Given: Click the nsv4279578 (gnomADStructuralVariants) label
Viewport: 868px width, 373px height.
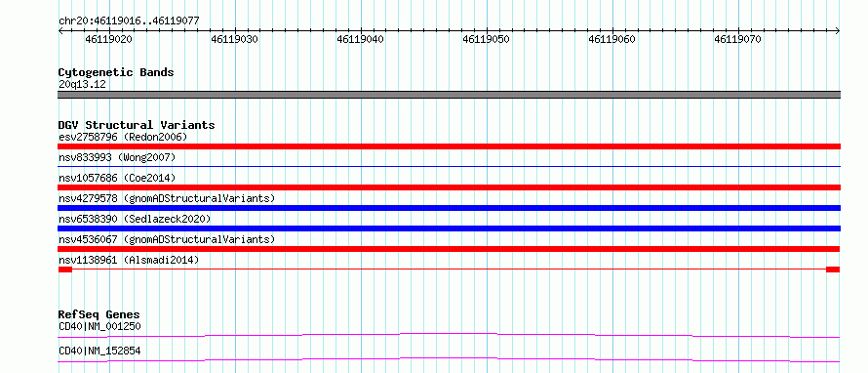Looking at the screenshot, I should (x=167, y=198).
